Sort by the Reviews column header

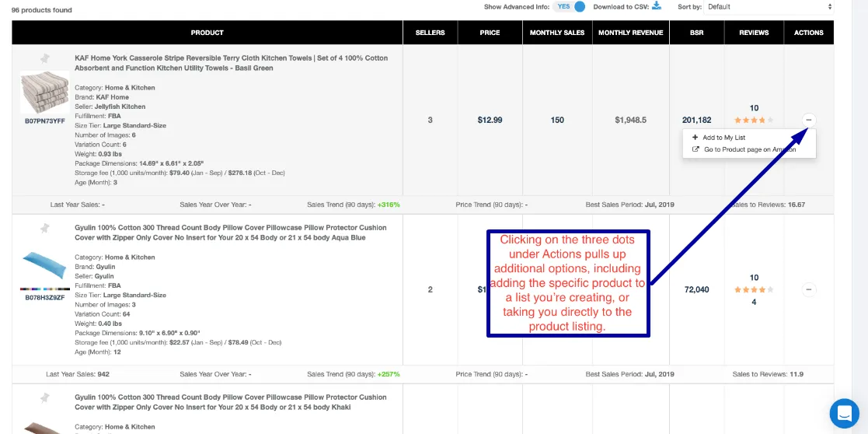click(754, 33)
